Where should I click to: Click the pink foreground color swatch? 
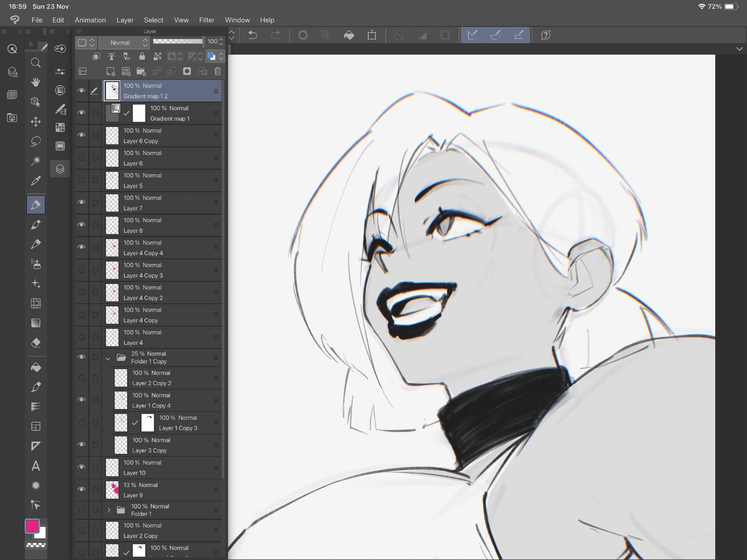(32, 526)
